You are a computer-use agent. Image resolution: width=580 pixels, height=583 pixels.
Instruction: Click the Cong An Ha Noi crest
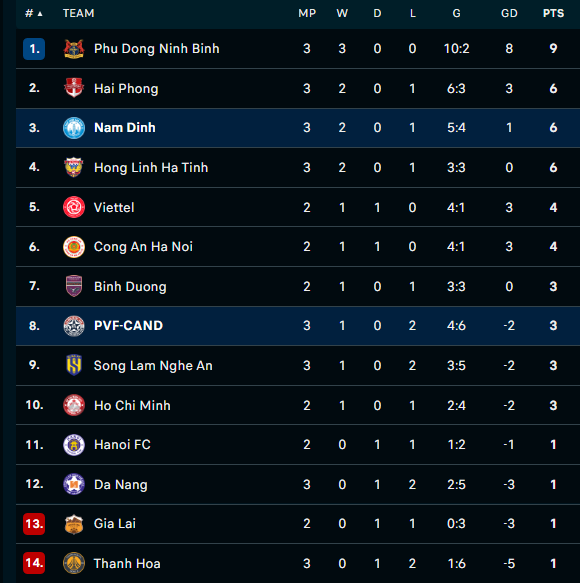pos(74,247)
